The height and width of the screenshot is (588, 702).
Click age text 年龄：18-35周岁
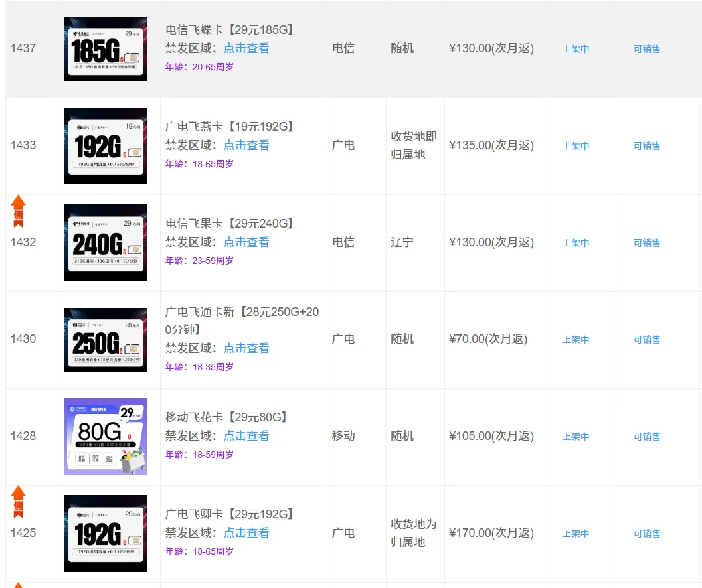coord(200,367)
